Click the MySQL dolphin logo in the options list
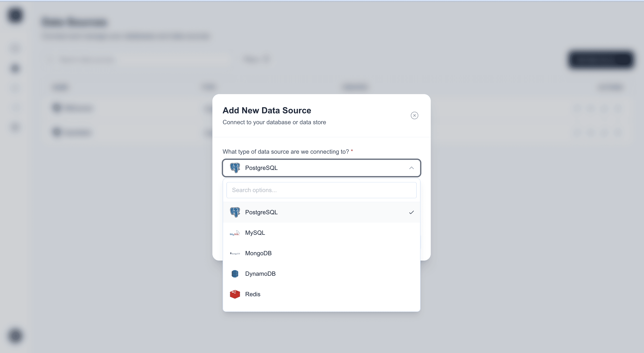 point(235,233)
